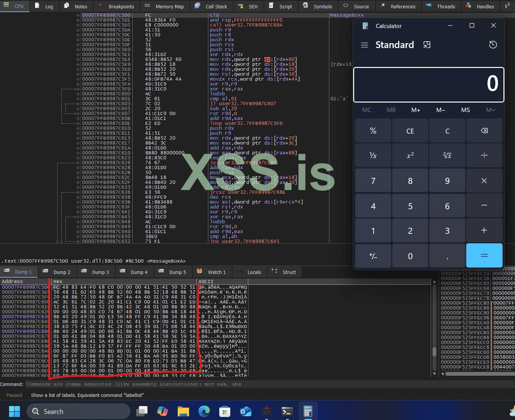Image resolution: width=515 pixels, height=420 pixels.
Task: Open Windows Terminal from the taskbar
Action: 287,411
